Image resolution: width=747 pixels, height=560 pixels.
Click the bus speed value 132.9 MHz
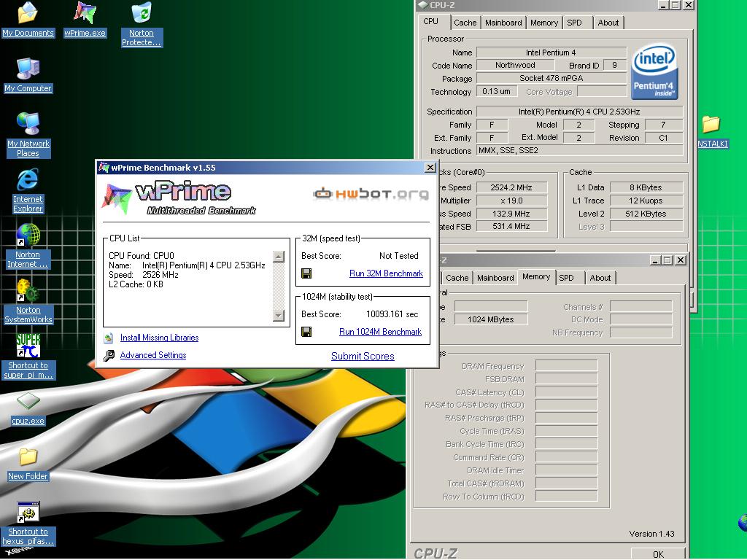(x=511, y=214)
